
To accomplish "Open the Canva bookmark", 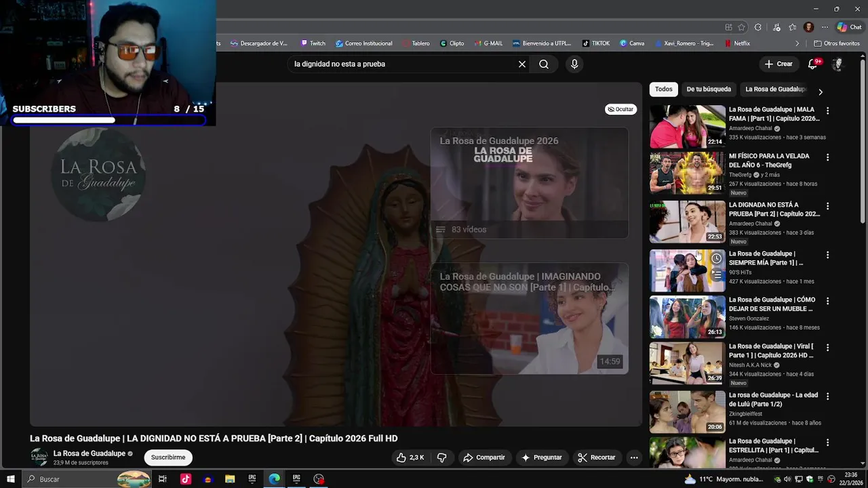I will 632,43.
